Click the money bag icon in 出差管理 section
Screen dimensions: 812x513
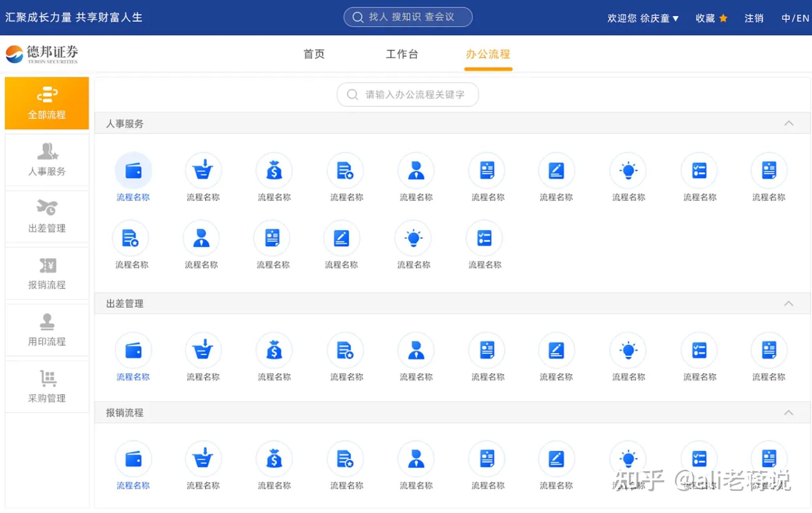click(x=274, y=350)
